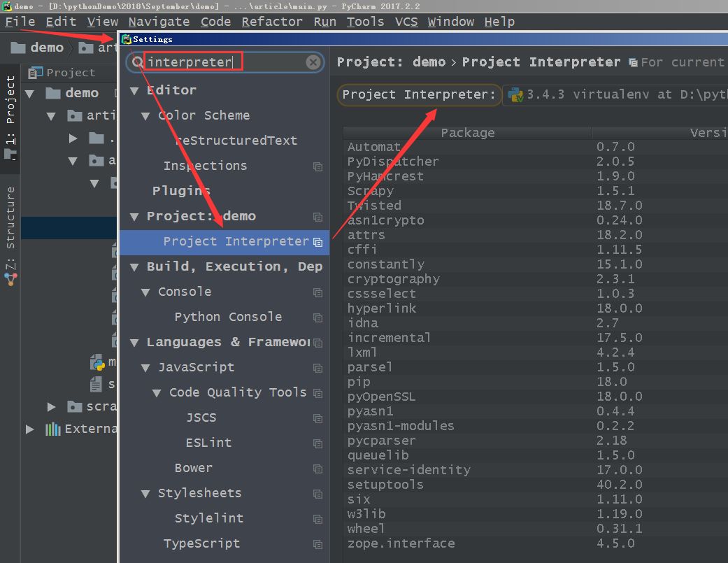Collapse the Code Quality Tools node
The height and width of the screenshot is (563, 728).
157,393
